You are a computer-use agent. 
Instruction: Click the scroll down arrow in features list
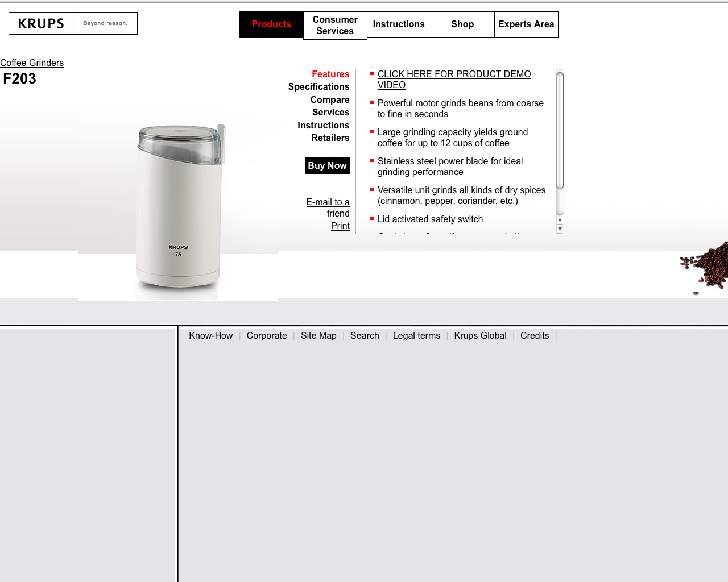click(x=560, y=229)
